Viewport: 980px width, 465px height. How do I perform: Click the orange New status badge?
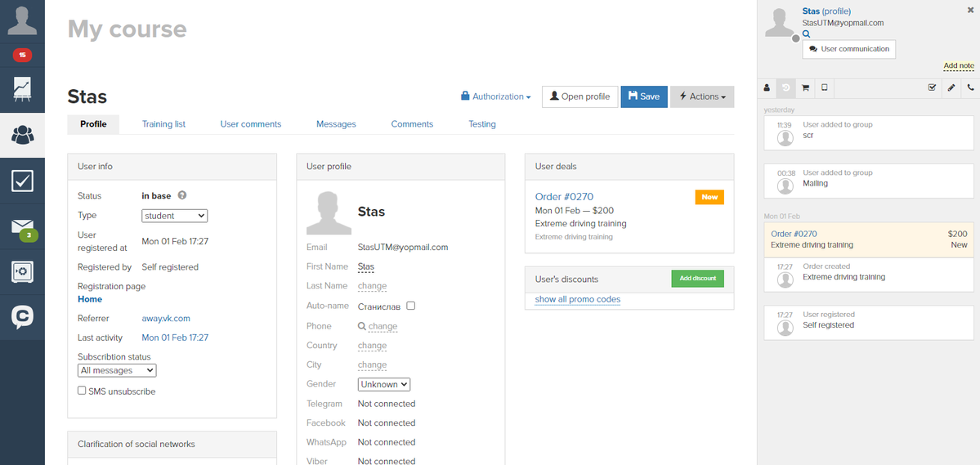pyautogui.click(x=709, y=197)
